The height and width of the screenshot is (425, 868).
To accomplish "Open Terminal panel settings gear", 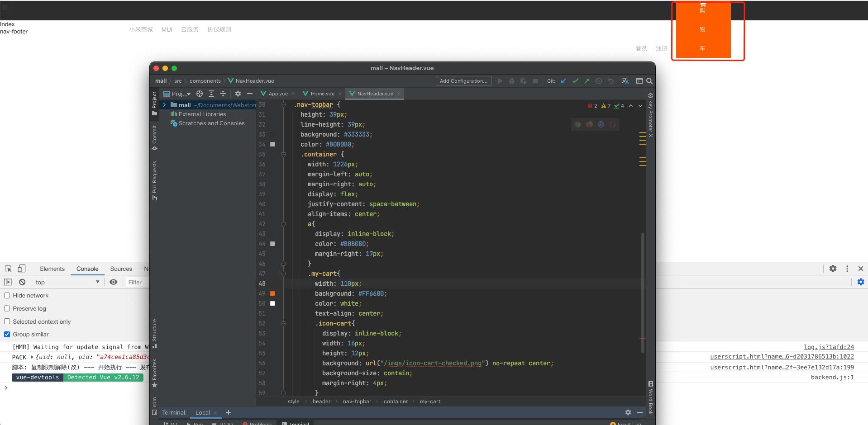I will [x=628, y=412].
